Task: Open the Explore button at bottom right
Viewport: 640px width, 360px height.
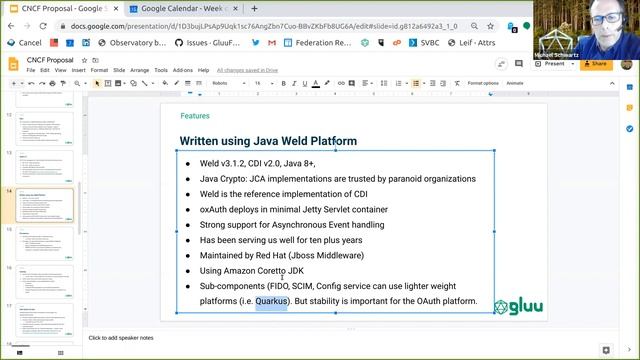Action: coord(606,350)
